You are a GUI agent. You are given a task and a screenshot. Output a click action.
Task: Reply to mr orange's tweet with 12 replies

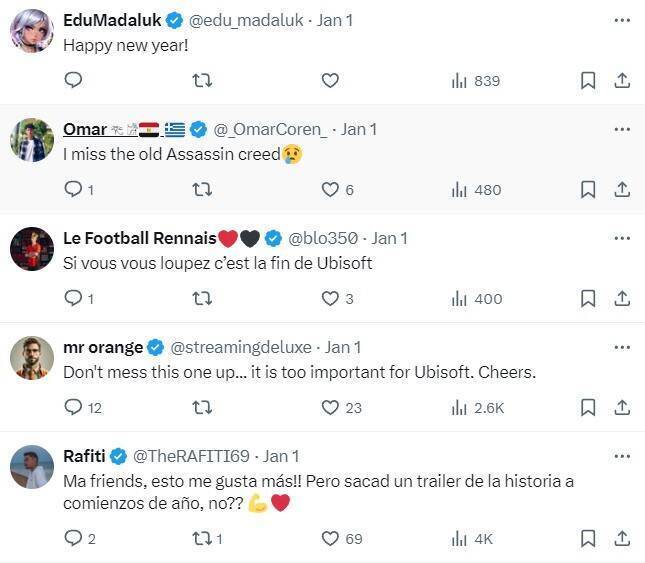[x=73, y=408]
